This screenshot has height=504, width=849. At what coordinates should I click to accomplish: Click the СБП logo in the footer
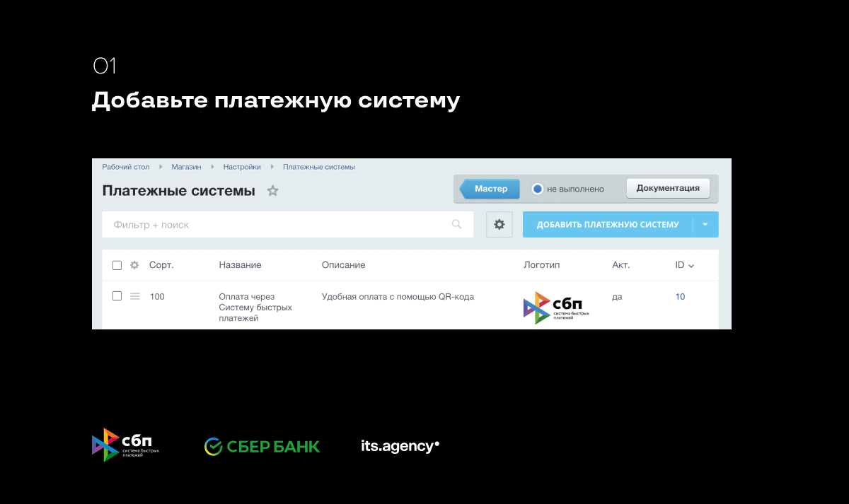tap(125, 445)
